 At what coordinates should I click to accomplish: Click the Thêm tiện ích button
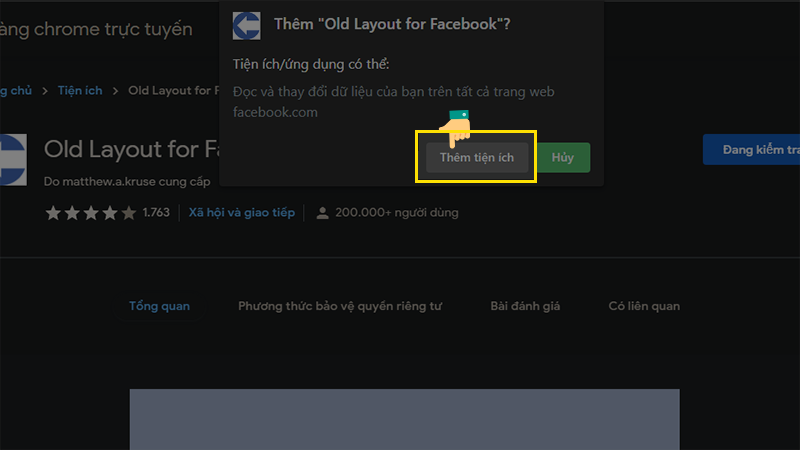477,158
